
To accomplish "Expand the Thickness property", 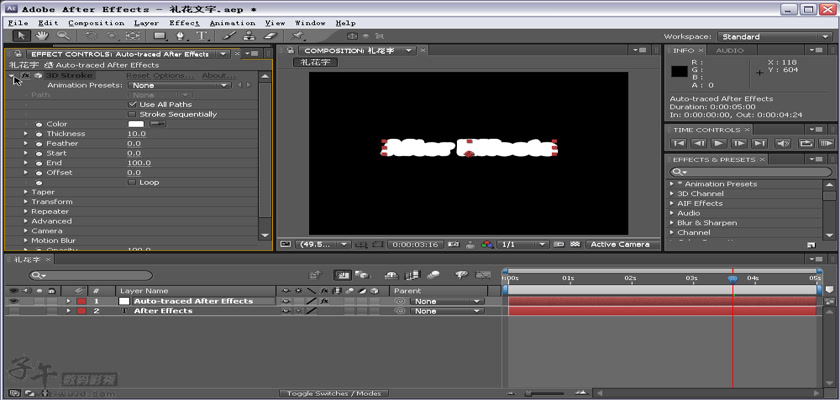I will pyautogui.click(x=25, y=133).
